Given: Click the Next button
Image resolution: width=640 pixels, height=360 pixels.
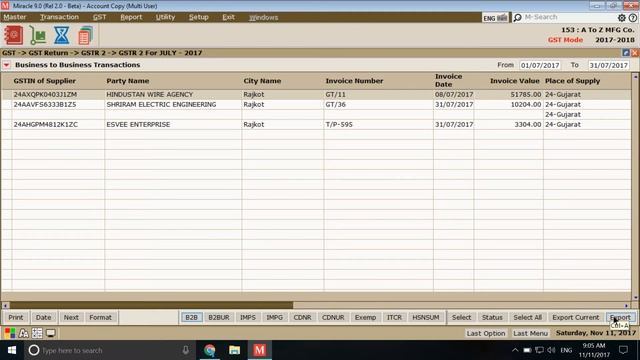Looking at the screenshot, I should tap(71, 317).
